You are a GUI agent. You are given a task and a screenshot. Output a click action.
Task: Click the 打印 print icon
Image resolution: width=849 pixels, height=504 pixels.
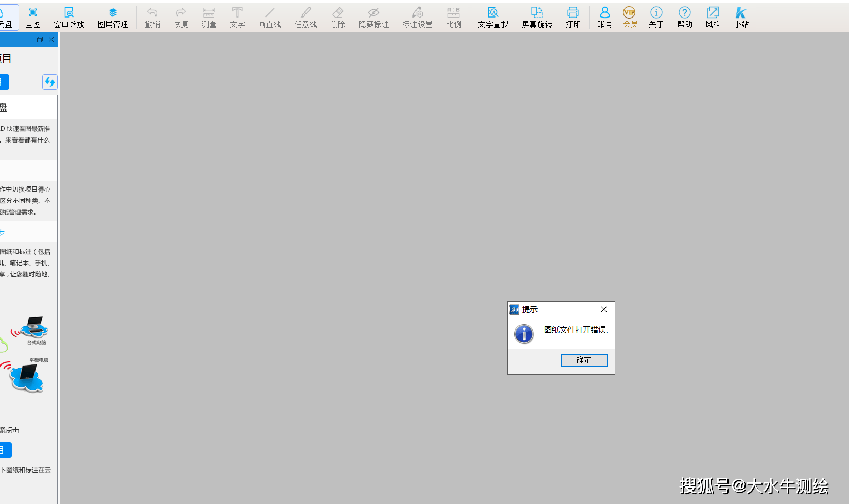pos(573,18)
